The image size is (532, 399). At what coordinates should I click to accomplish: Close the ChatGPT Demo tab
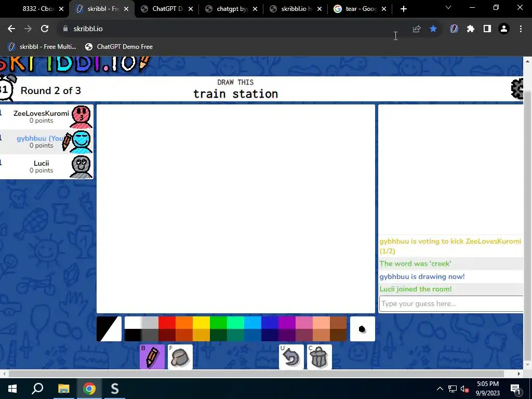191,9
